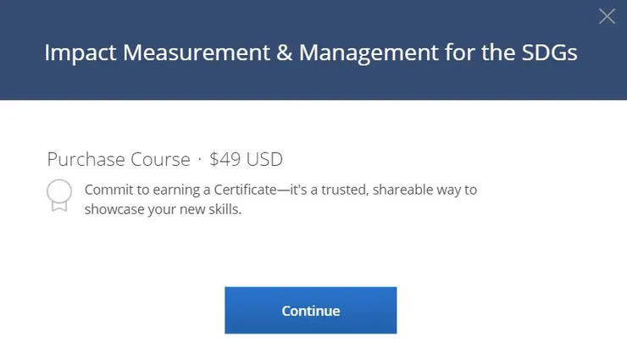Click the word "Impact" in the title
Viewport: 627px width, 364px height.
tap(80, 52)
